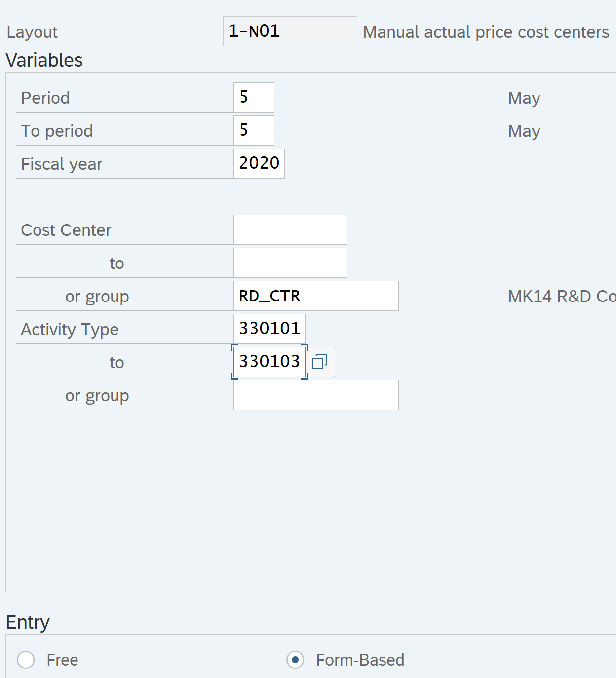Click the Layout field showing 1-N01

[290, 32]
